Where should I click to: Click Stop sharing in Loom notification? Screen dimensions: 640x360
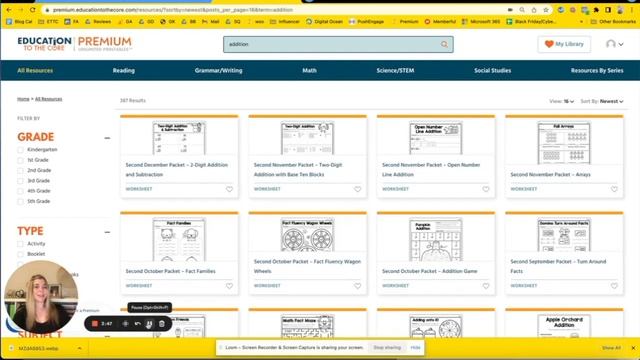click(x=387, y=347)
